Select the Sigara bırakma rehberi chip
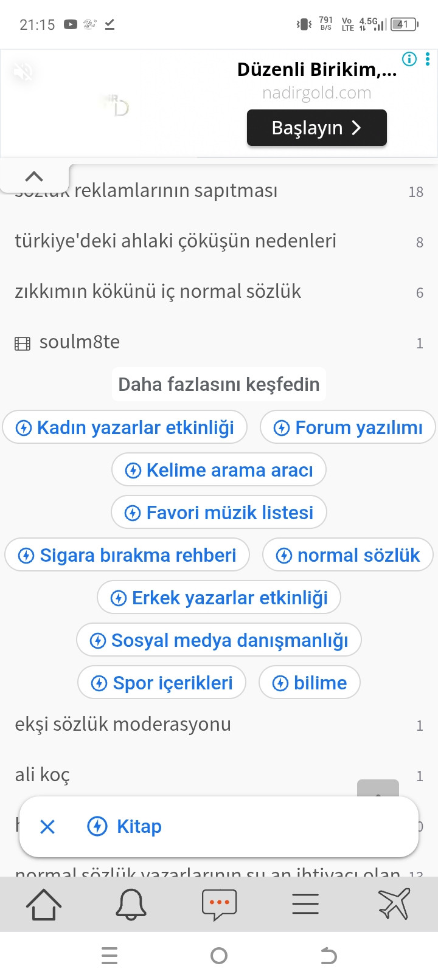The height and width of the screenshot is (980, 438). [127, 555]
